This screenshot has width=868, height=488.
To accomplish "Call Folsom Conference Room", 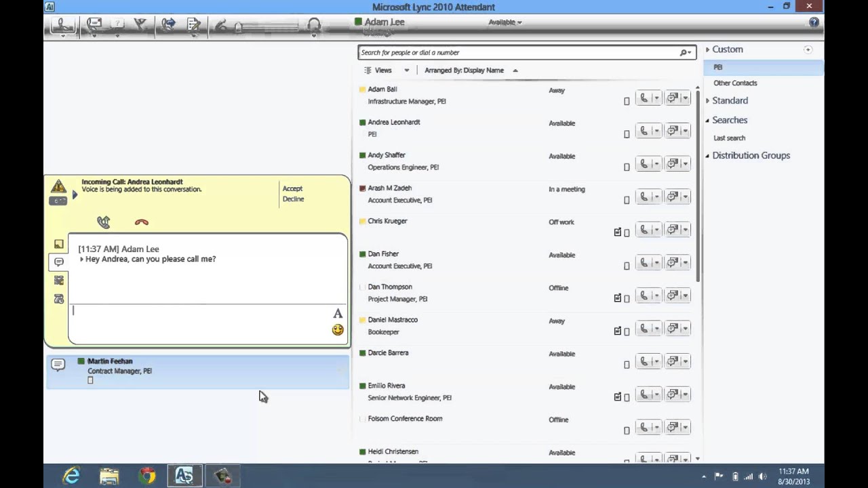I will pos(644,428).
